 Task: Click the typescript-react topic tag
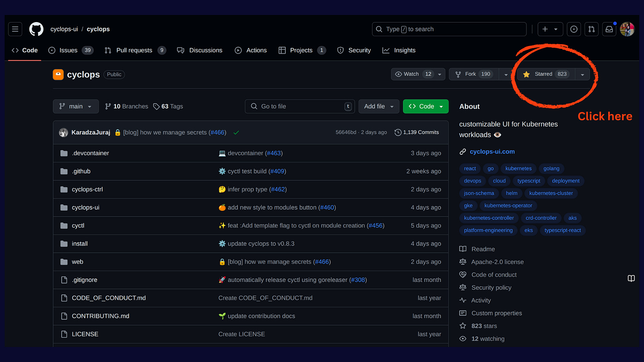563,230
